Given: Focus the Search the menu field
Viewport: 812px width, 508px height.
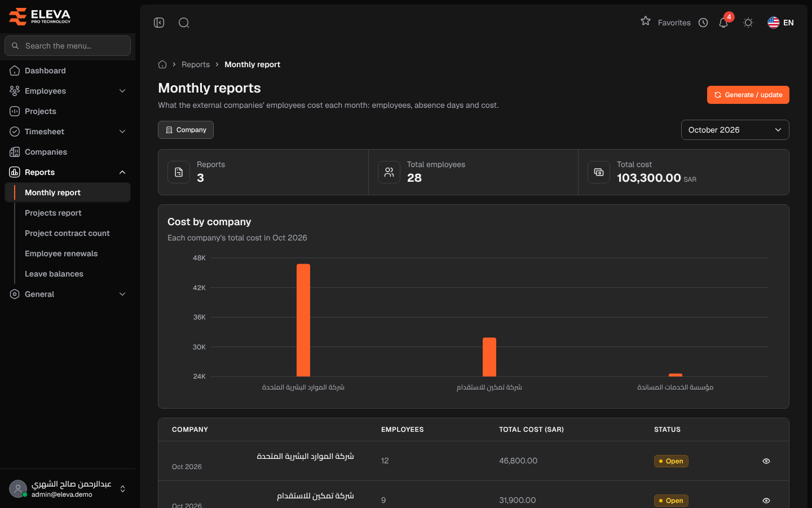Looking at the screenshot, I should point(68,46).
